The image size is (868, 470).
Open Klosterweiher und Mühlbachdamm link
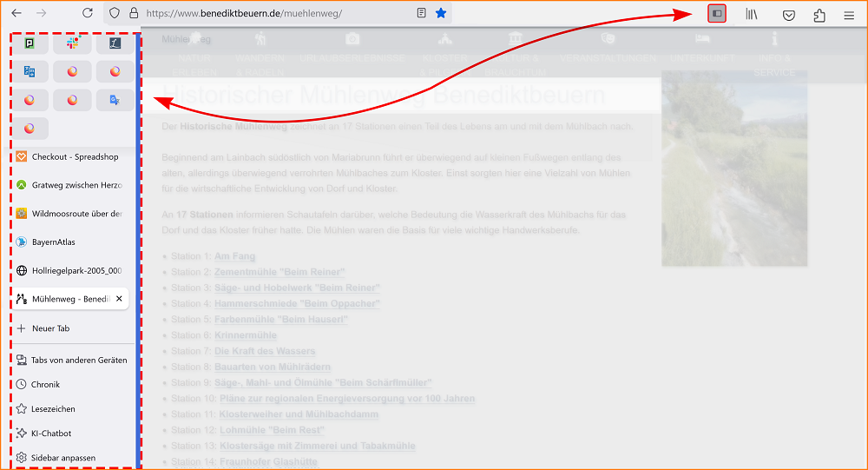coord(299,414)
